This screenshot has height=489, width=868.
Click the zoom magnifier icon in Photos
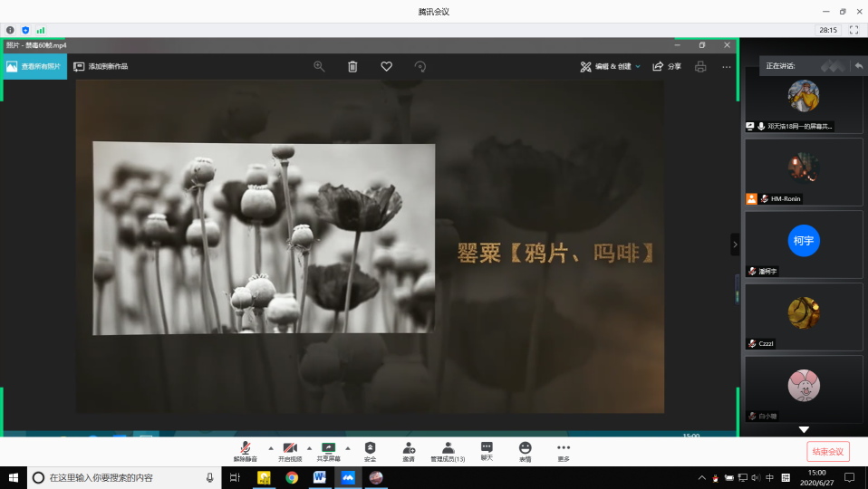click(x=319, y=66)
